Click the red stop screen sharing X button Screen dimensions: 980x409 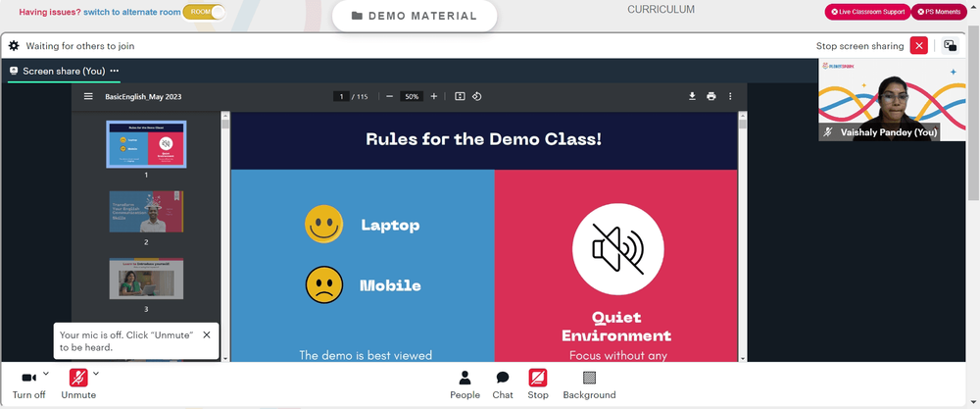pyautogui.click(x=919, y=46)
